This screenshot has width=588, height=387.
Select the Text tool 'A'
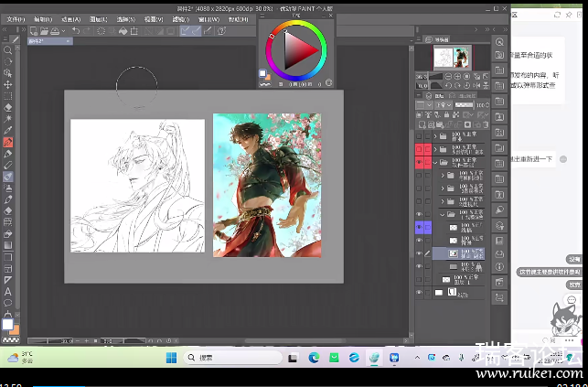(7, 292)
